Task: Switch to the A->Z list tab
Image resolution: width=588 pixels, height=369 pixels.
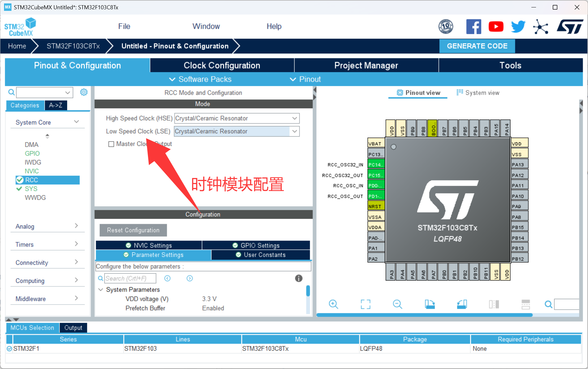Action: pos(56,105)
